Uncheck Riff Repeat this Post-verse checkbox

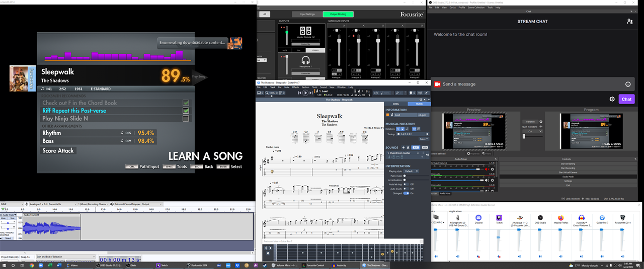pos(186,111)
